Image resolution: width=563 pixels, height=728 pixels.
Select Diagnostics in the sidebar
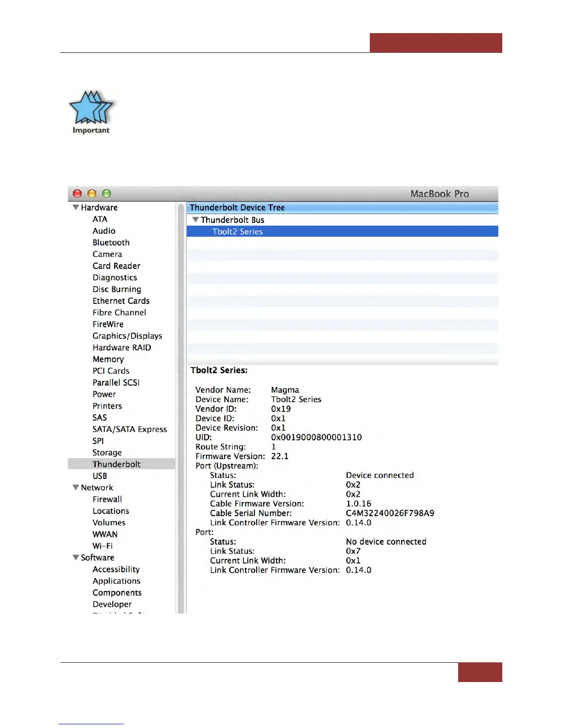point(115,278)
